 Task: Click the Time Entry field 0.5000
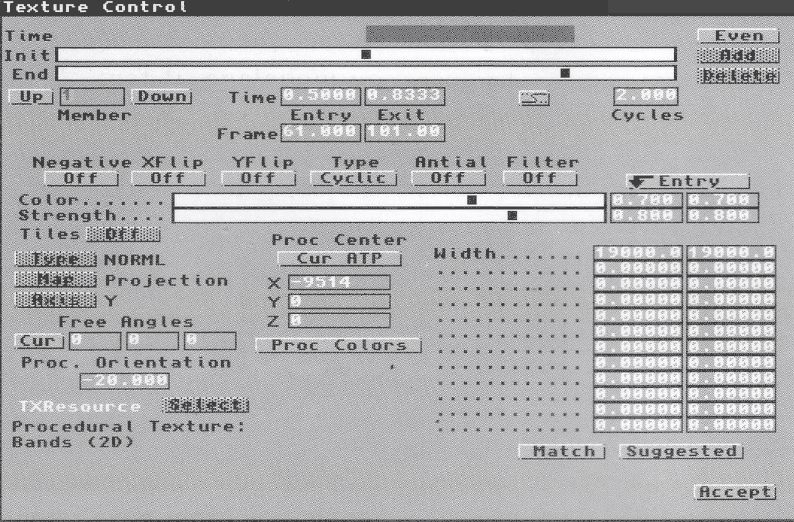[x=321, y=96]
